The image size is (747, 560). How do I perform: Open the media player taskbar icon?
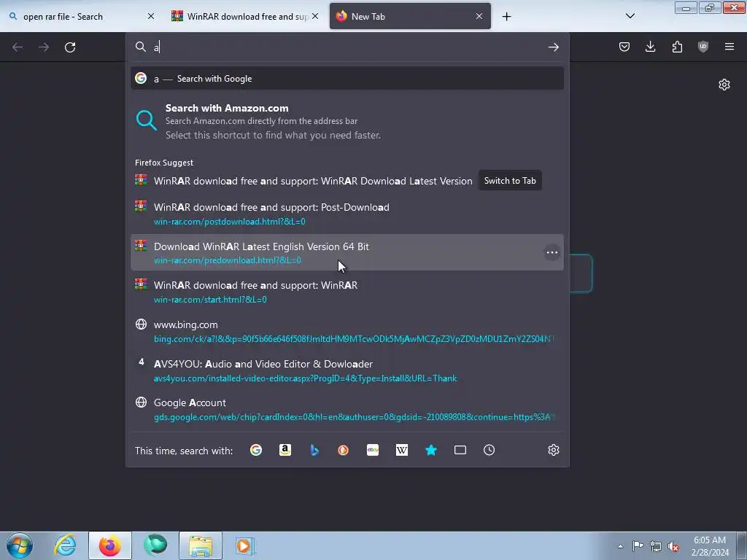click(245, 545)
